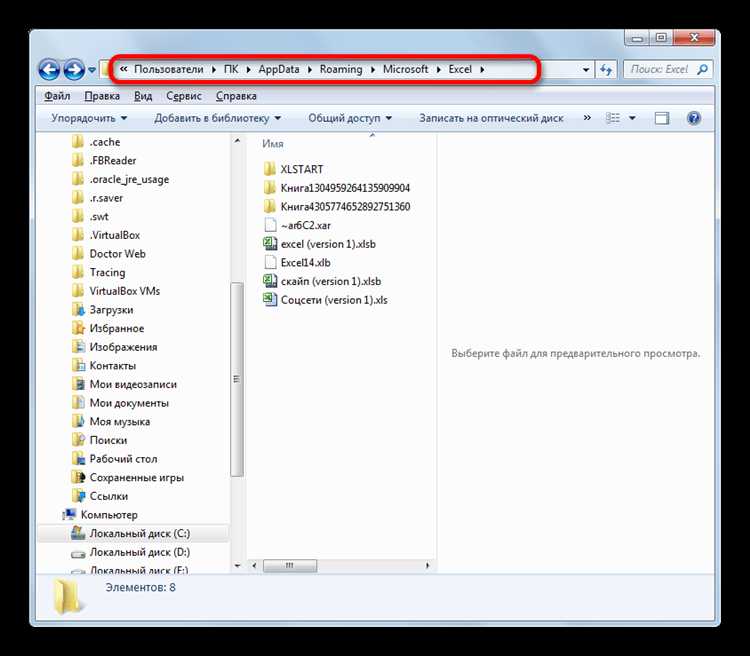
Task: Click the Back navigation arrow
Action: [x=49, y=69]
